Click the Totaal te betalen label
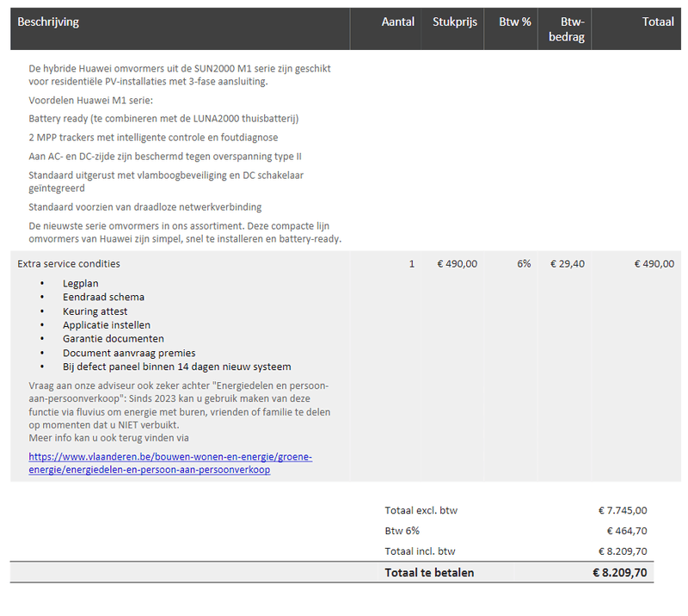 [429, 572]
